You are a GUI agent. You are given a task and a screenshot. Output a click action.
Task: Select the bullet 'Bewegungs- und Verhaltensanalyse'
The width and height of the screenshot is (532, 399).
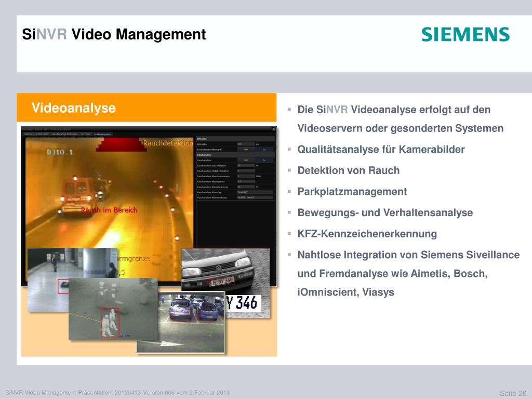tap(385, 212)
